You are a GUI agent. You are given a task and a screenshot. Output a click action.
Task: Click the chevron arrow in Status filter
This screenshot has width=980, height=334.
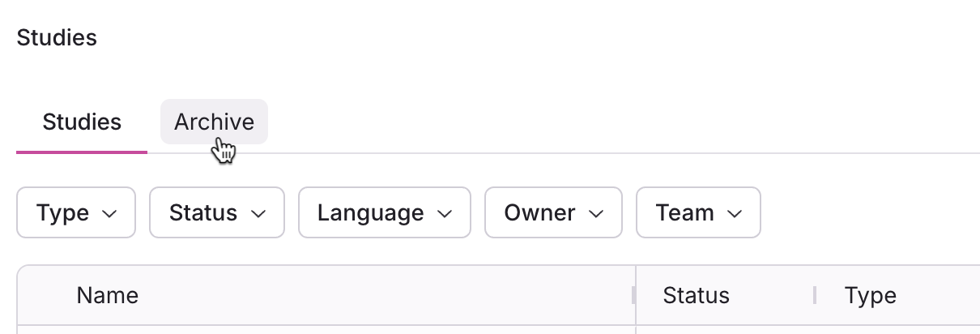(x=258, y=213)
